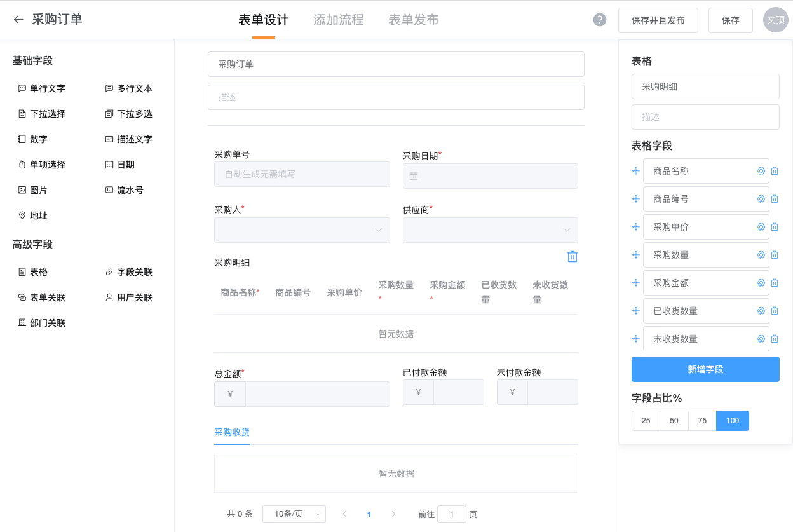Click the calendar icon in 采购日期 field
Screen dimensions: 793x532
414,176
